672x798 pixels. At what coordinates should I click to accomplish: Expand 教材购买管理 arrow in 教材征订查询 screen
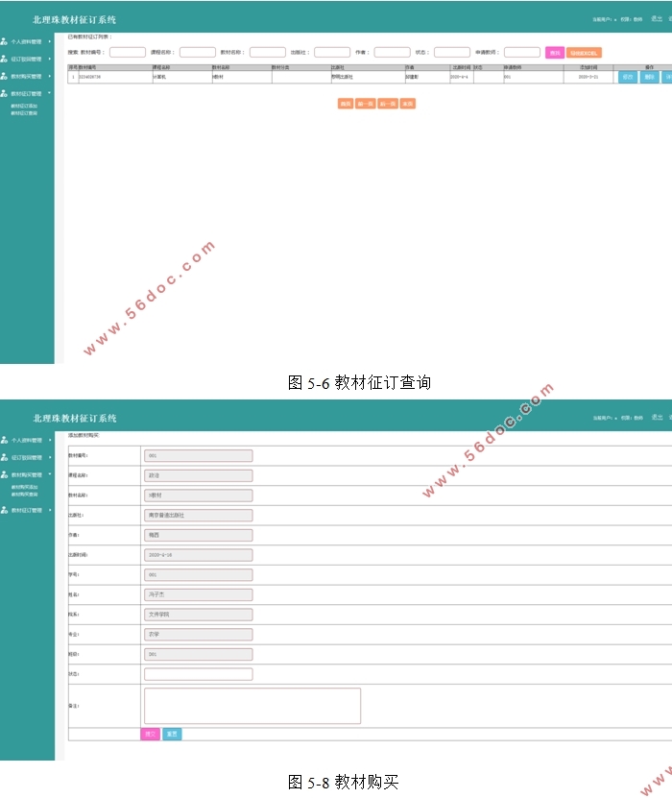49,76
